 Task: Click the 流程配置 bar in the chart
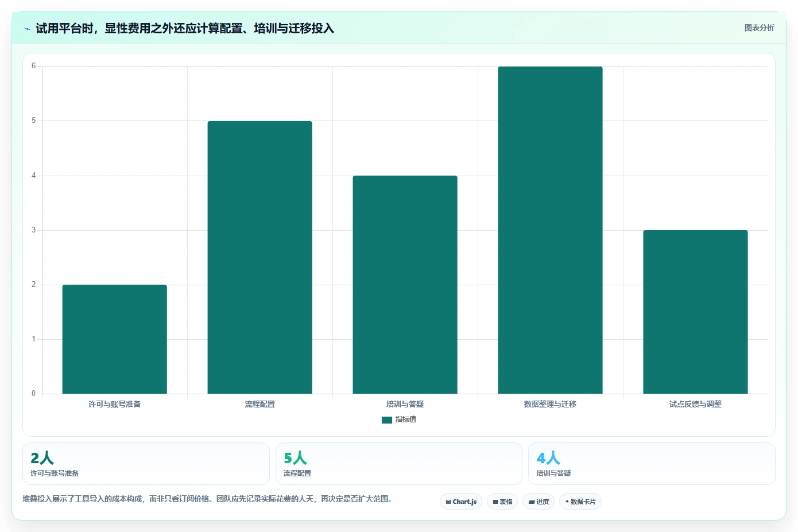[x=260, y=257]
